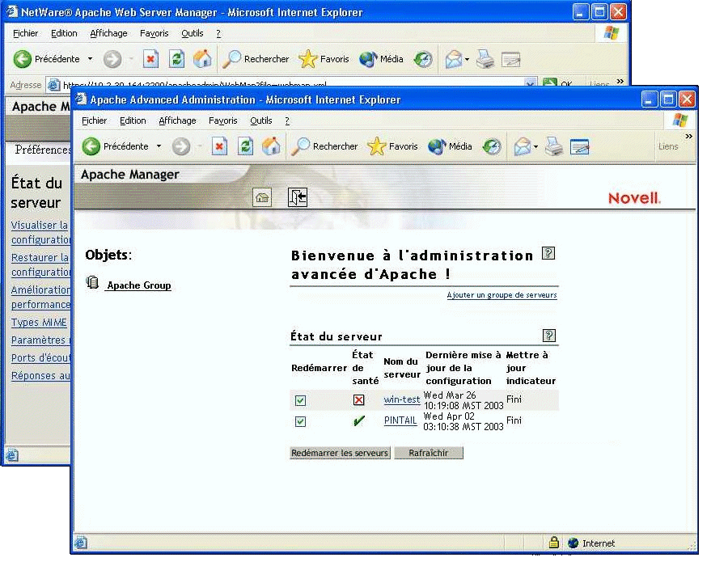728x566 pixels.
Task: Click the Apache Group server icon
Action: 93,283
